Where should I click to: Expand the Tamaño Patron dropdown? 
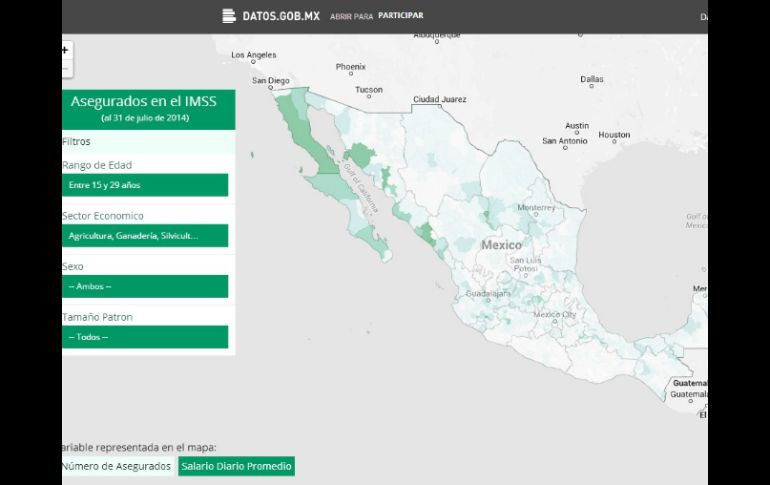(x=145, y=338)
